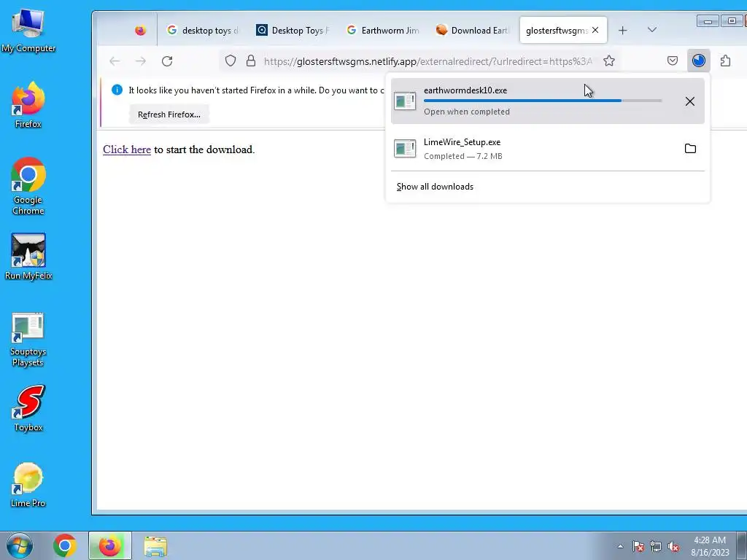
Task: Switch to desktop toys Google tab
Action: pyautogui.click(x=203, y=31)
